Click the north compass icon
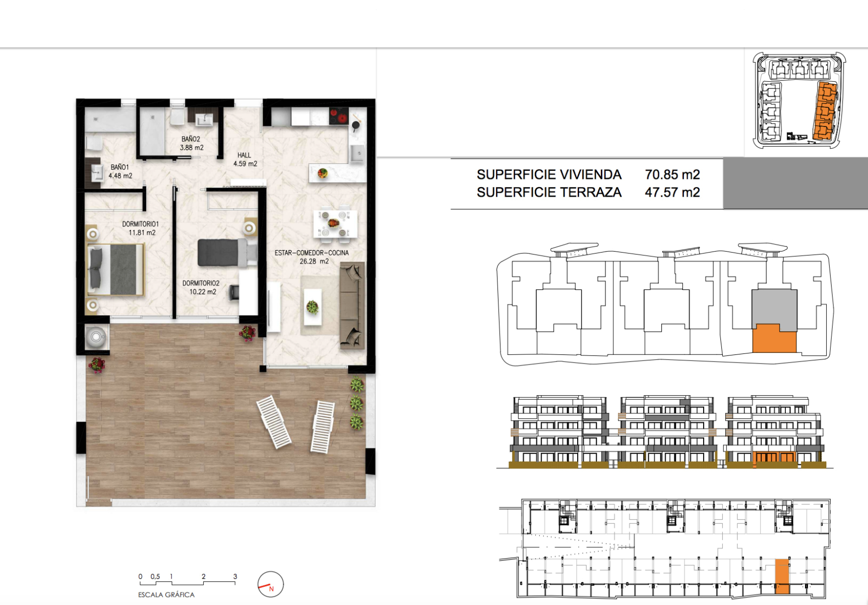This screenshot has height=605, width=868. pyautogui.click(x=271, y=584)
